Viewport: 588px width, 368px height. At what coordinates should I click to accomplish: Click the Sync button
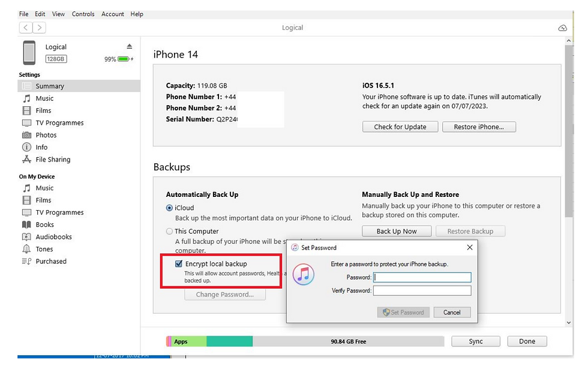pos(475,342)
